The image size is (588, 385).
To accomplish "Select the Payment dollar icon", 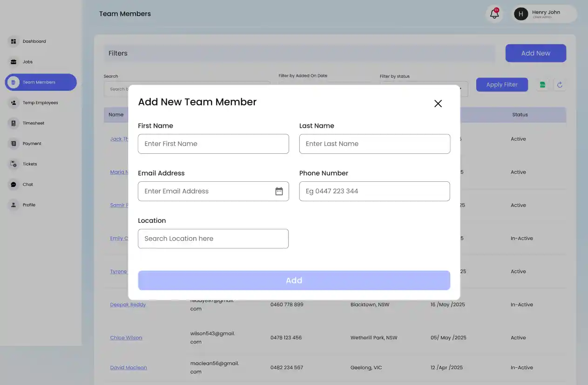I will (x=13, y=144).
